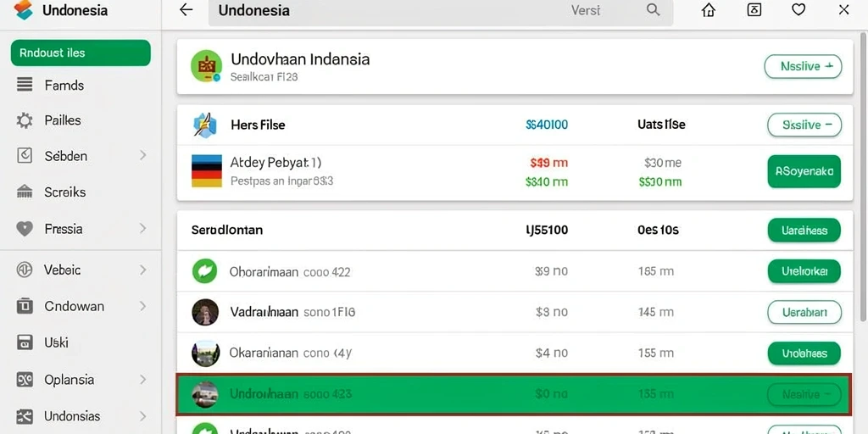Click the green RSoyenako button

[804, 171]
